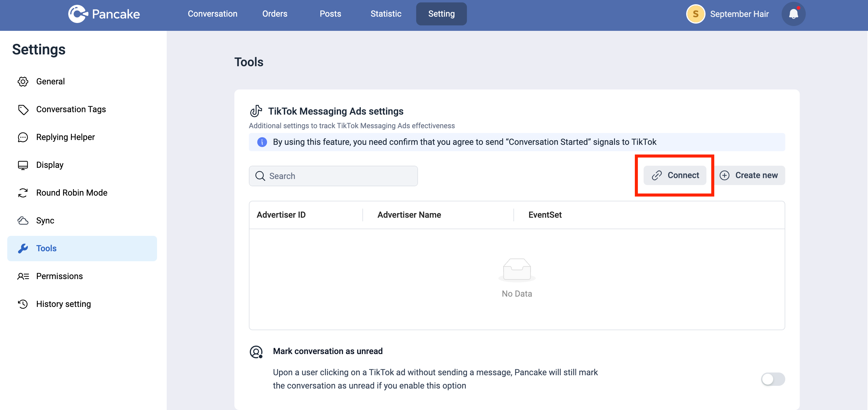Click the empty inbox No Data icon

(517, 270)
